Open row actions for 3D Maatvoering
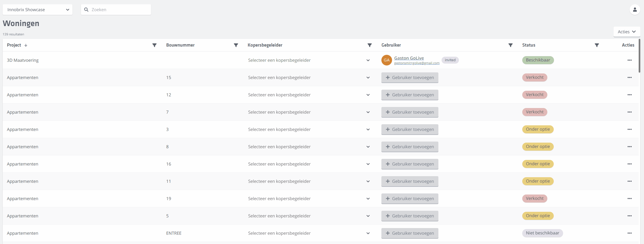 629,60
